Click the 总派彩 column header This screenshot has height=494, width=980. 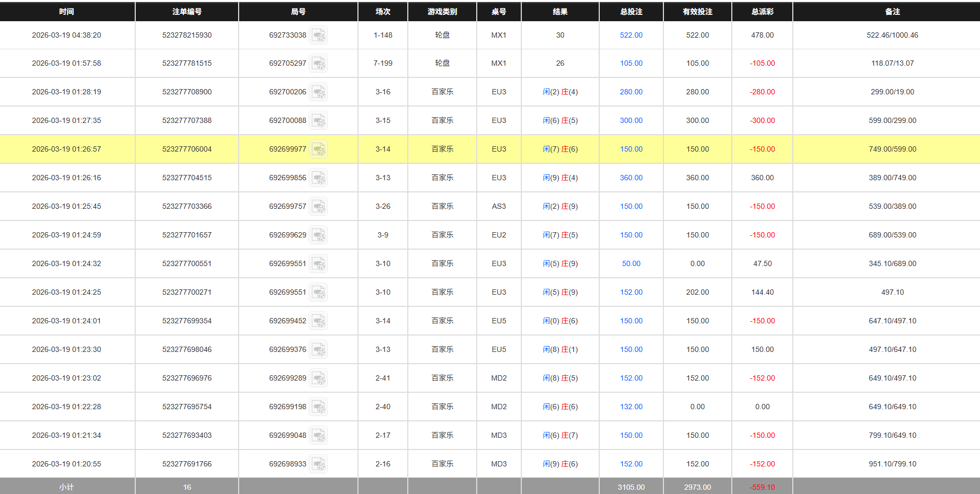point(762,11)
